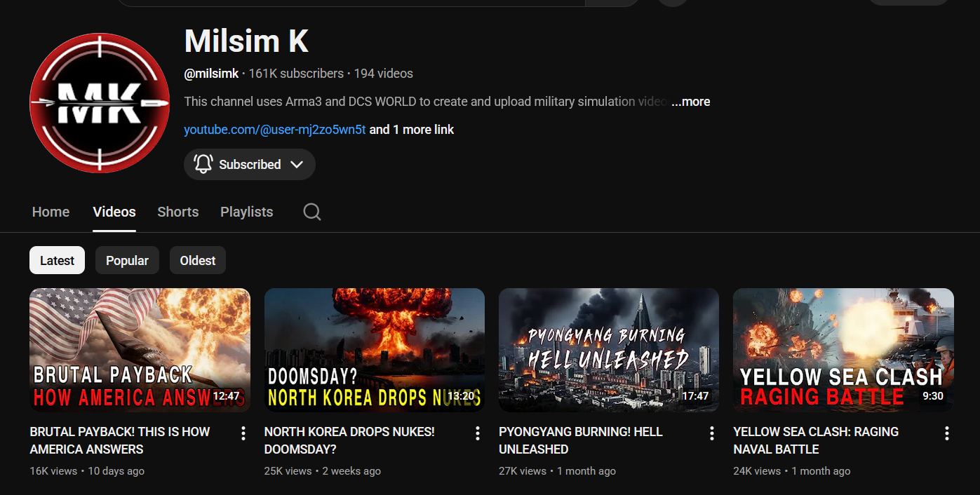Open the youtube.com/@user-mj2zo5wn5t link
The width and height of the screenshot is (980, 495).
[274, 130]
